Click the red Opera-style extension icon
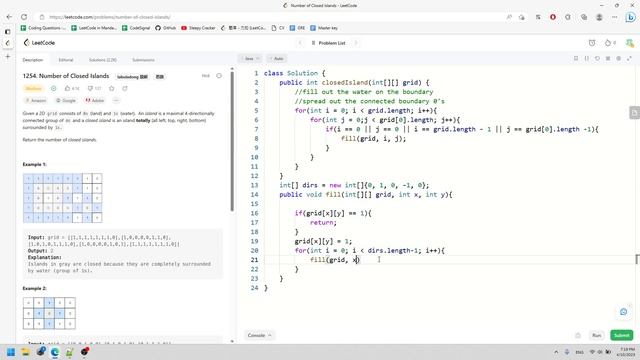The image size is (640, 360). coord(553,17)
